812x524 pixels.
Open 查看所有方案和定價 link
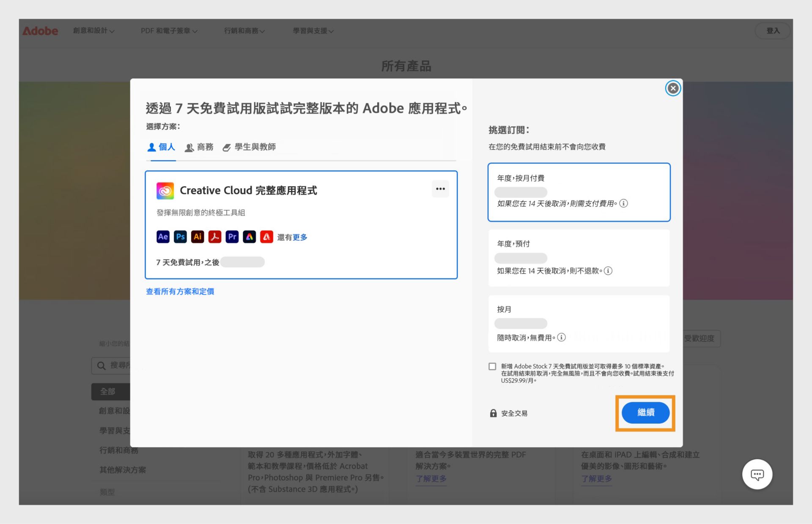(x=180, y=292)
